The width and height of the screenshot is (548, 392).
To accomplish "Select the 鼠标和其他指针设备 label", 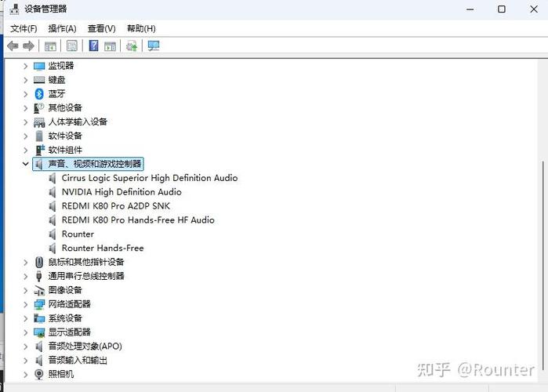I will (x=86, y=262).
